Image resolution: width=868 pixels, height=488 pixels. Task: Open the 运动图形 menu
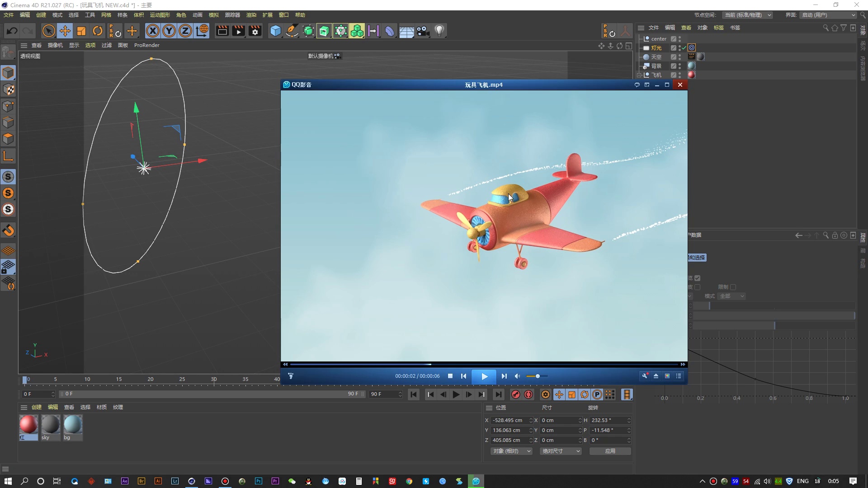160,15
